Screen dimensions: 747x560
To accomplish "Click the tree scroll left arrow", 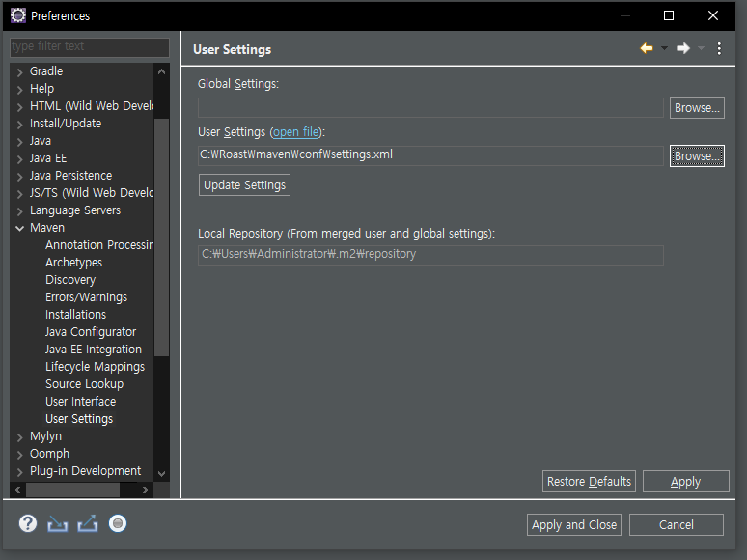I will point(17,490).
